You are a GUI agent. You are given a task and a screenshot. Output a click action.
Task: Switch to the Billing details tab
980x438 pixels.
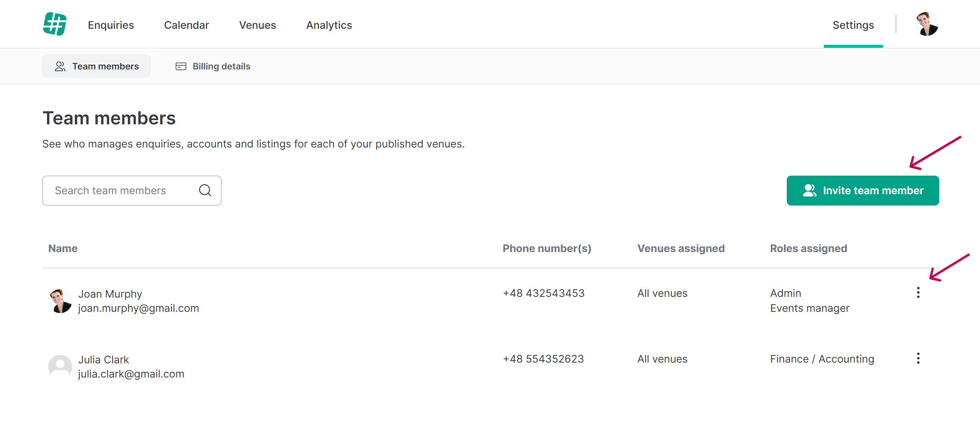pyautogui.click(x=213, y=66)
